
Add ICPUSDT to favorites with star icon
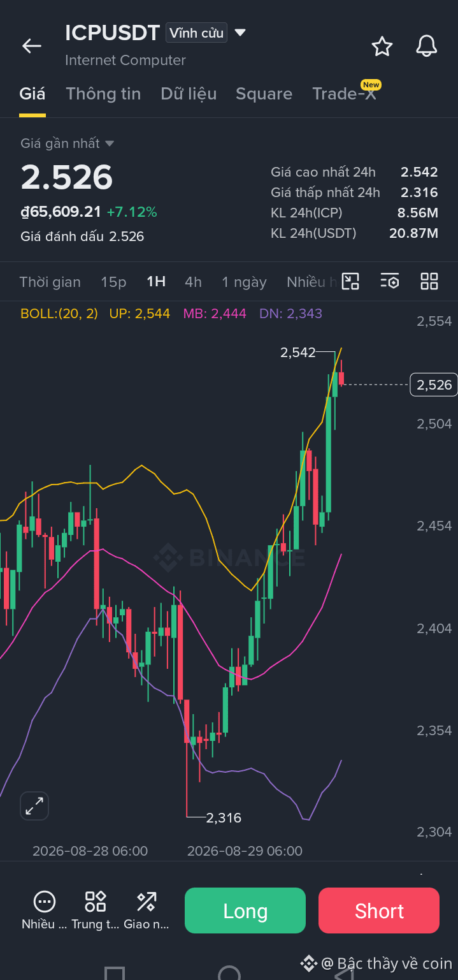pyautogui.click(x=382, y=46)
